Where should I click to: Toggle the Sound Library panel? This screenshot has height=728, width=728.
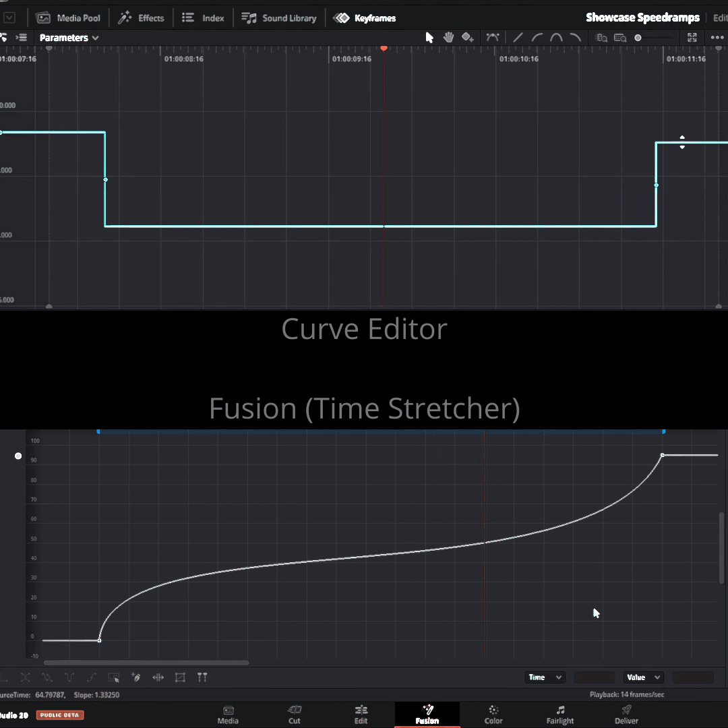click(x=279, y=18)
